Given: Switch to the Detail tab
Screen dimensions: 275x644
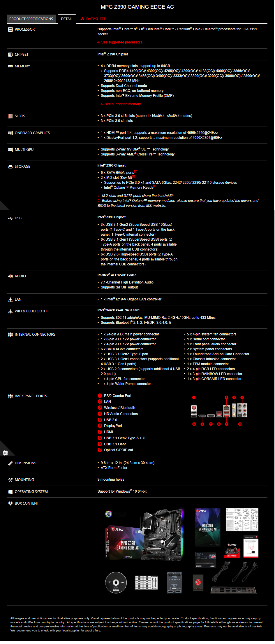Looking at the screenshot, I should click(67, 19).
